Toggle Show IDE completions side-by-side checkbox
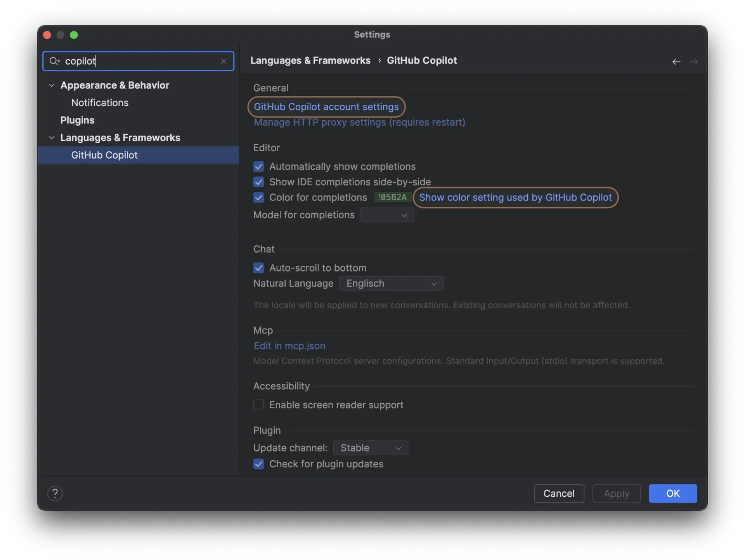The image size is (745, 560). point(258,182)
